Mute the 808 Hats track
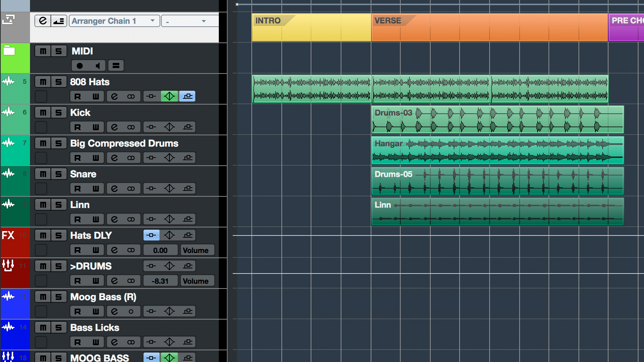The height and width of the screenshot is (362, 644). pyautogui.click(x=43, y=82)
